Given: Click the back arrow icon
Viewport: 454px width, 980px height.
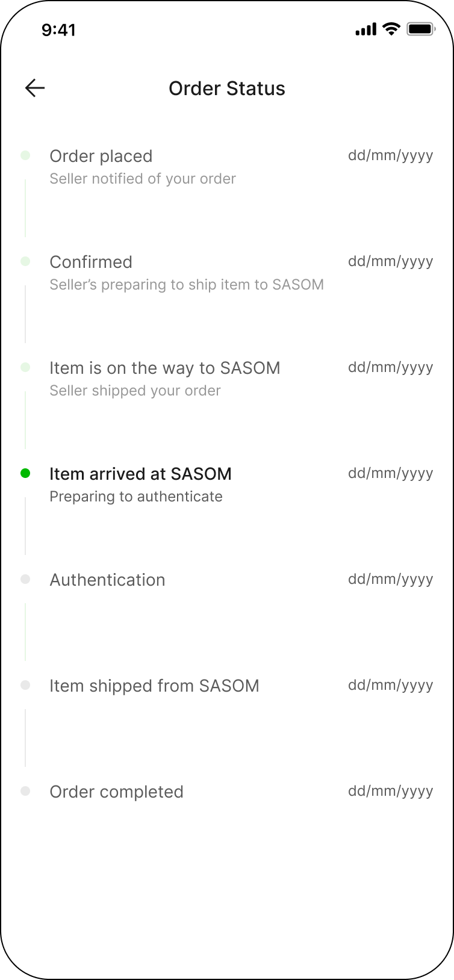Looking at the screenshot, I should tap(34, 88).
